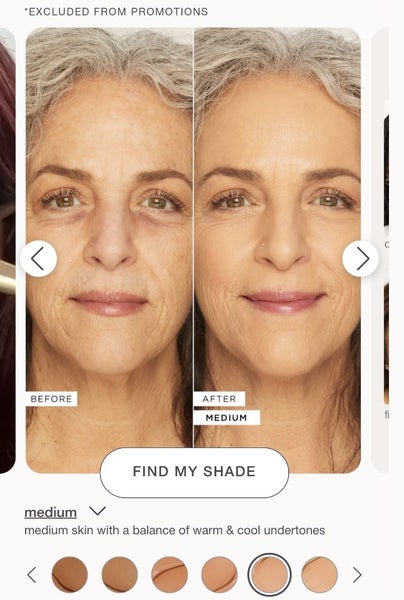Tap the partially visible next carousel card
Screen dimensions: 404x600
coord(381,251)
